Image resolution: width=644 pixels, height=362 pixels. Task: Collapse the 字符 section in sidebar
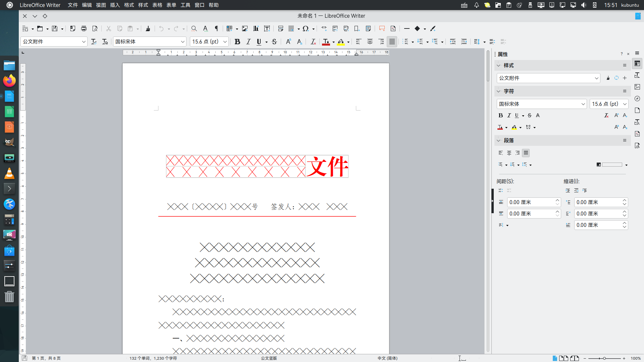pos(498,91)
